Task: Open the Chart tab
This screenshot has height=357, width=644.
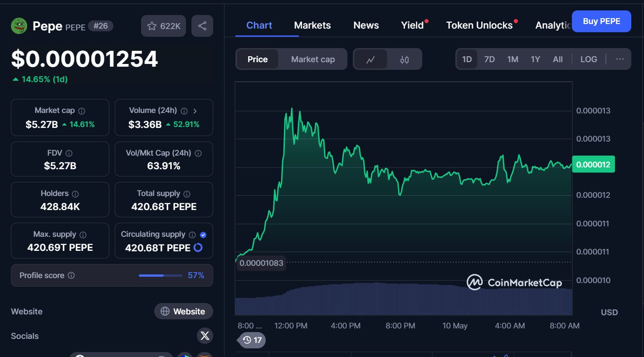Action: (x=259, y=25)
